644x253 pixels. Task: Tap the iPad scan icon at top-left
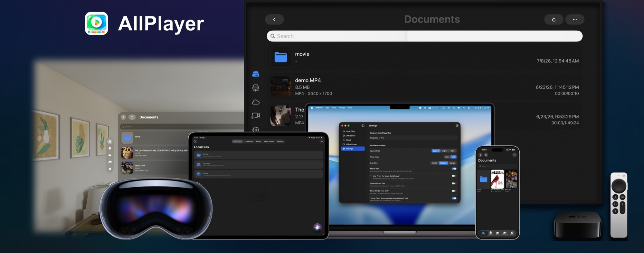pos(195,141)
